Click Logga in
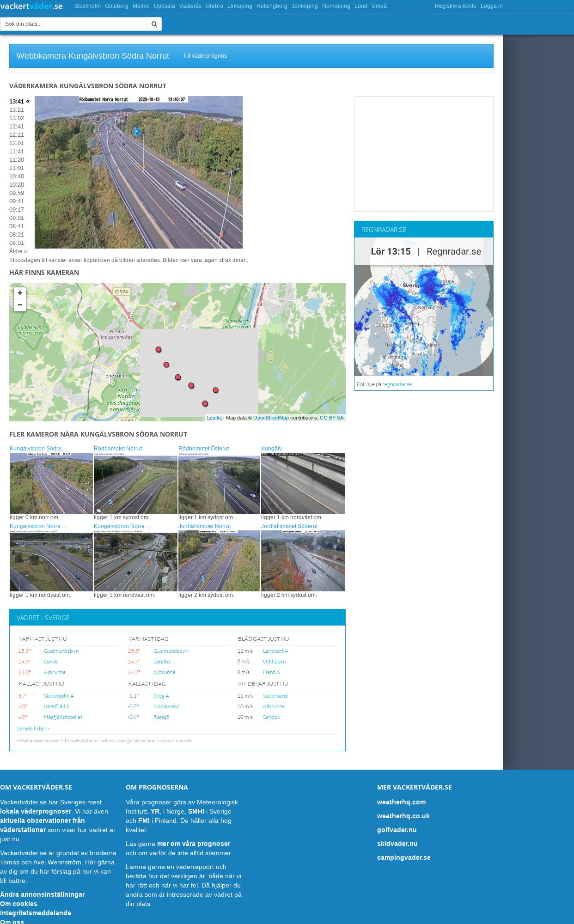Screen dimensions: 574x924 (x=491, y=6)
